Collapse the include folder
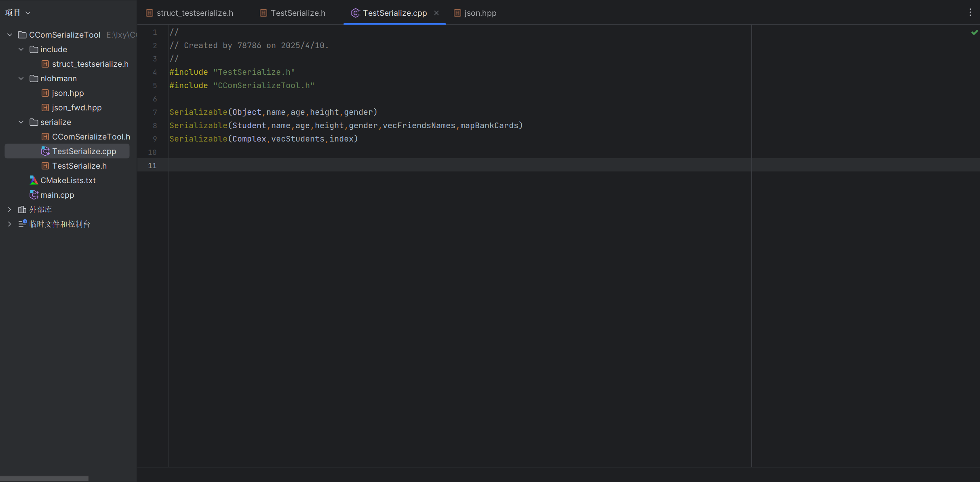This screenshot has width=980, height=482. 21,49
